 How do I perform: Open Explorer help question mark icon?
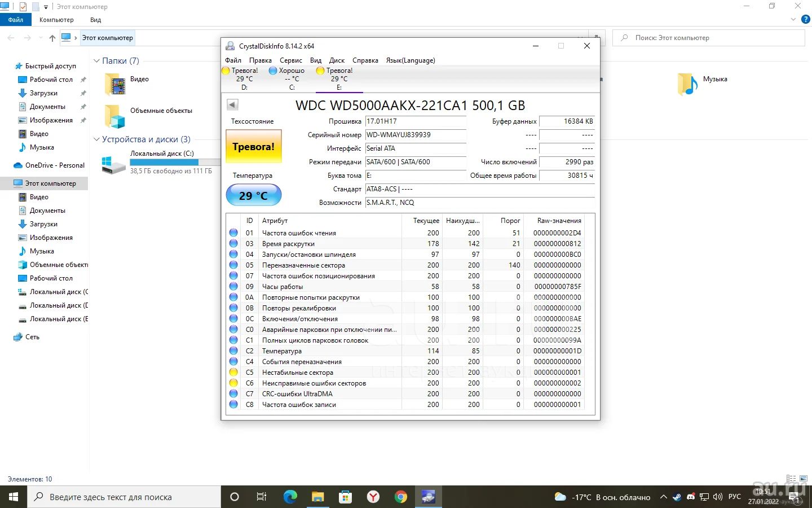pos(805,20)
